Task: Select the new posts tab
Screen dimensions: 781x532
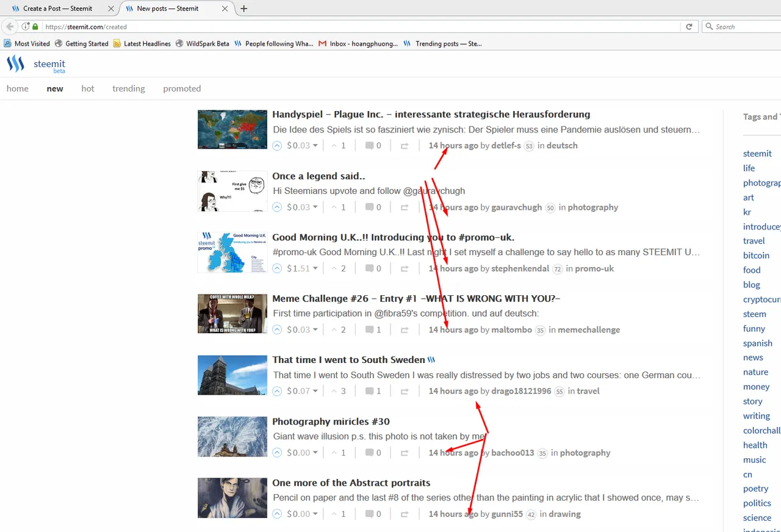Action: [55, 88]
